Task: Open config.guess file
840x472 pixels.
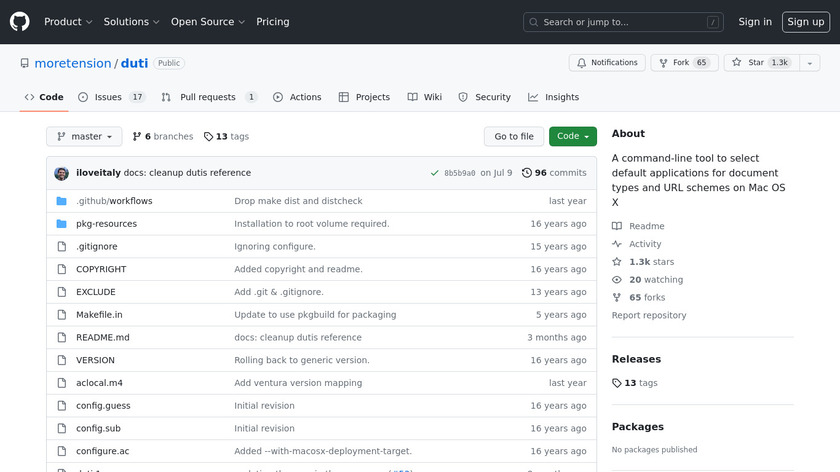Action: (103, 406)
